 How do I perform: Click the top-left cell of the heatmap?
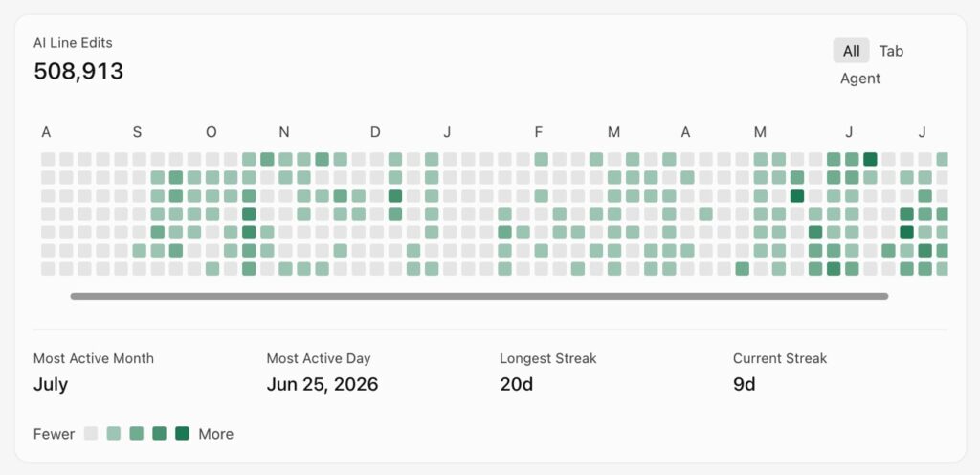[48, 159]
